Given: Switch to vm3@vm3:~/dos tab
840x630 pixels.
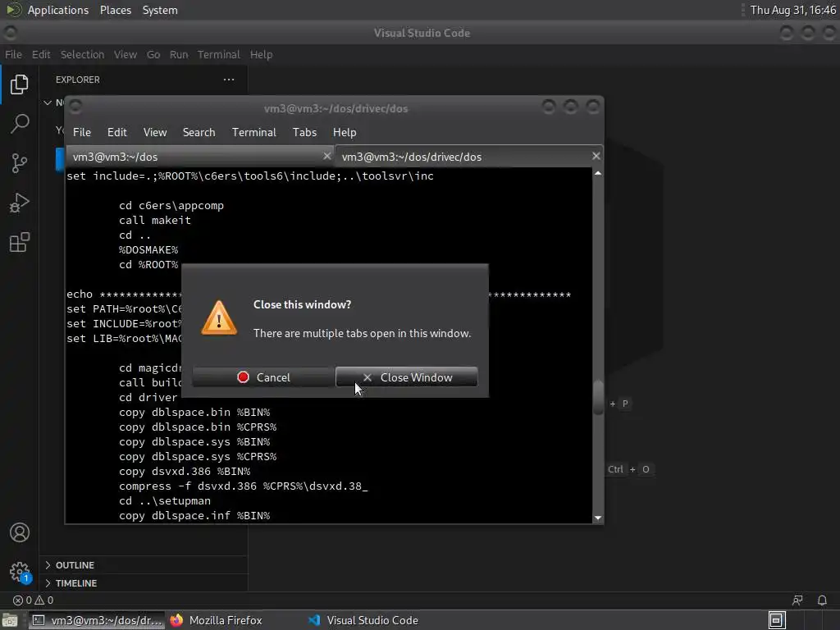Looking at the screenshot, I should click(199, 157).
